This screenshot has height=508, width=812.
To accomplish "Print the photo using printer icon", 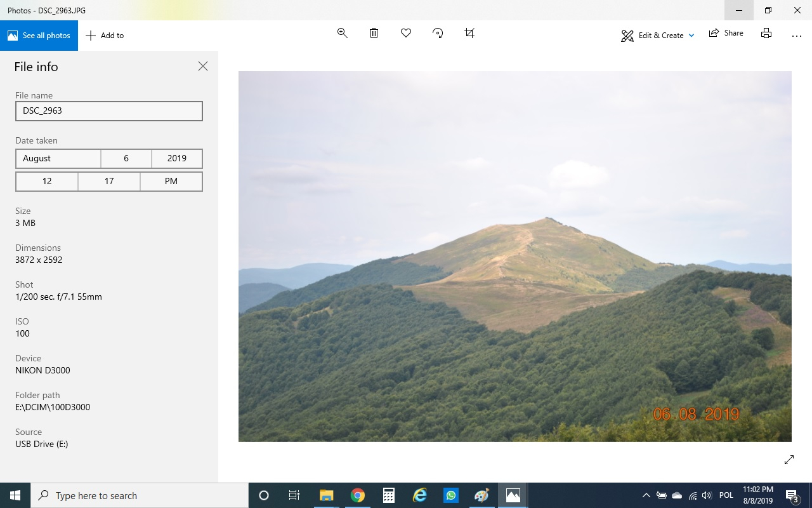I will tap(766, 33).
